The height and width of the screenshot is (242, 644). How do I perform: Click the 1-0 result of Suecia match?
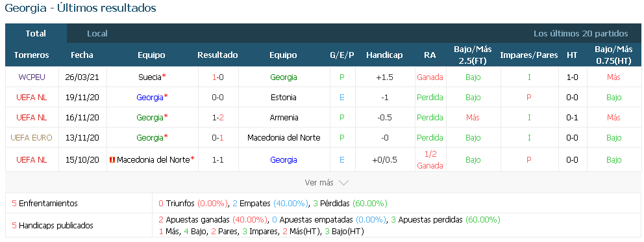(217, 77)
